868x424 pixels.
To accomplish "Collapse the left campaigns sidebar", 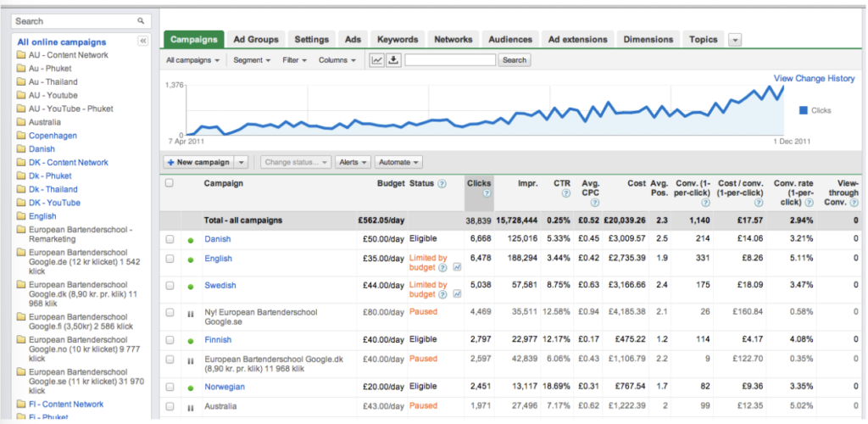I will (x=142, y=41).
